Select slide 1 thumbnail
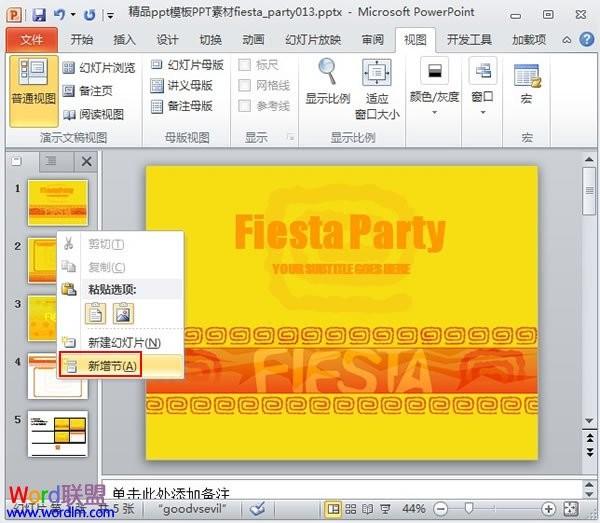 (x=58, y=203)
